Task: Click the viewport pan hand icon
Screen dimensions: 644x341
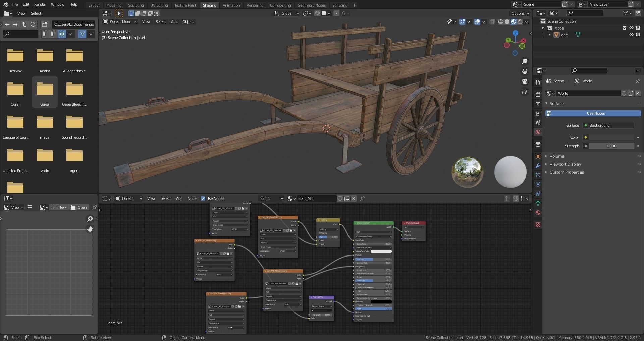Action: tap(525, 71)
